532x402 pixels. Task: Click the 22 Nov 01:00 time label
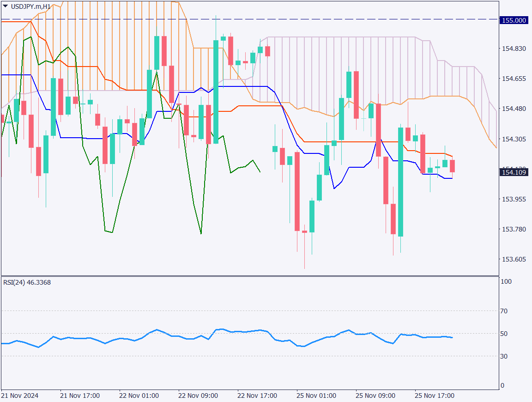pyautogui.click(x=139, y=396)
